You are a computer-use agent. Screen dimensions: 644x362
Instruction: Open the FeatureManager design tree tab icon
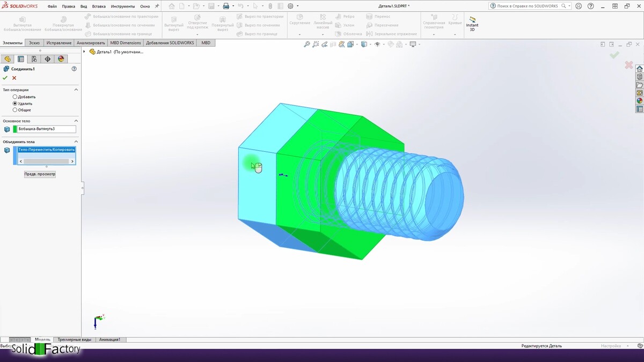click(x=7, y=59)
